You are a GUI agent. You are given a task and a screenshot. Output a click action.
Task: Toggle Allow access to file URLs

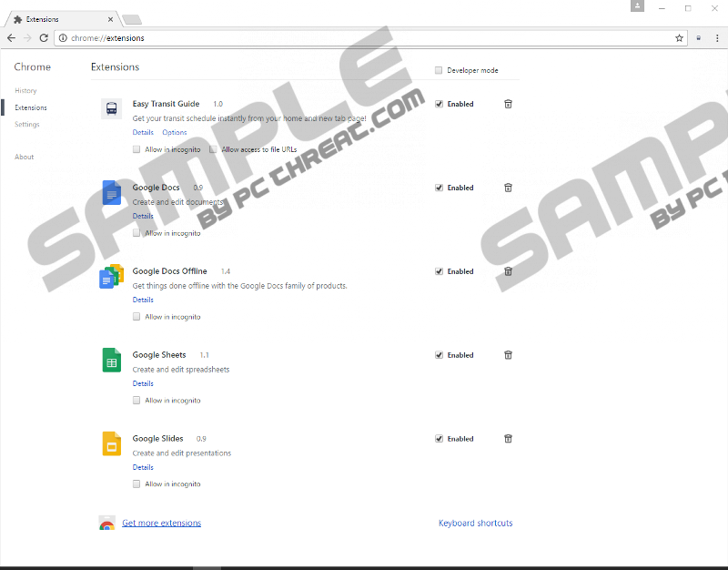(x=213, y=149)
